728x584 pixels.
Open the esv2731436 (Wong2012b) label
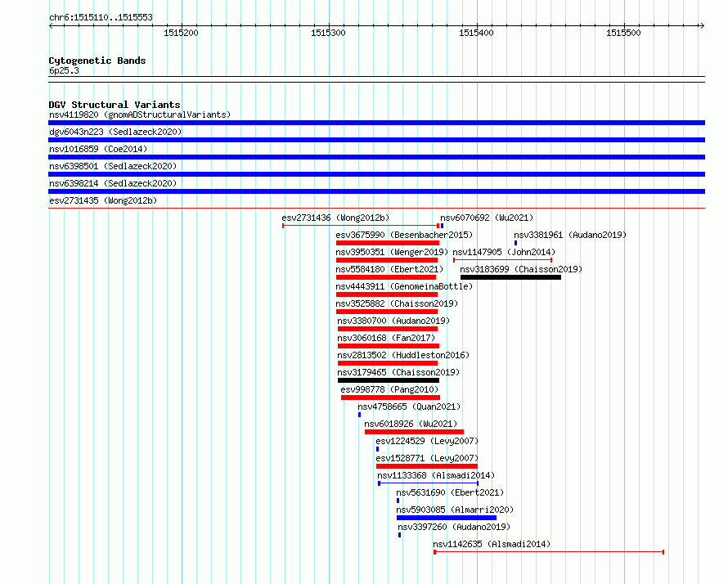(x=335, y=218)
